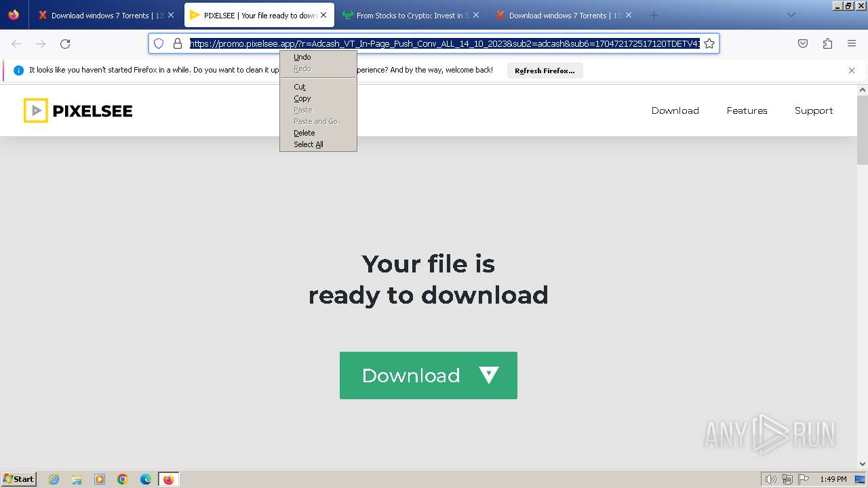
Task: Open File Explorer folder taskbar icon
Action: pos(77,479)
